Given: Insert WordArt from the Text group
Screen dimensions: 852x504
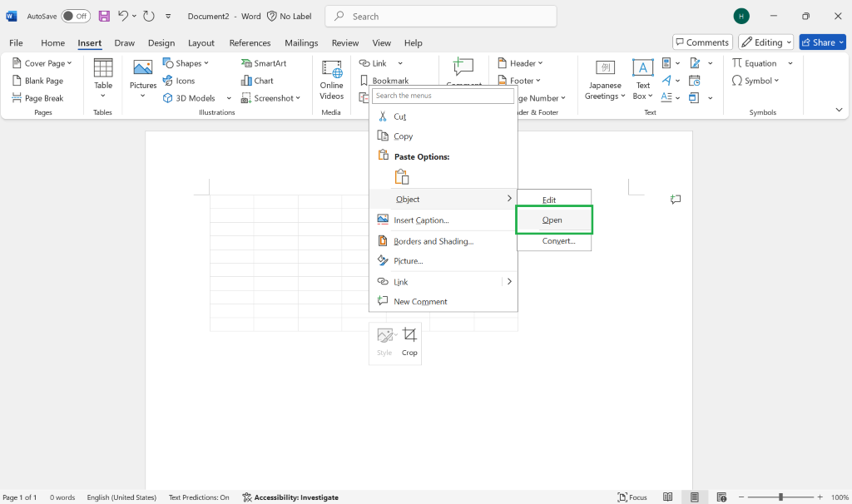Looking at the screenshot, I should [666, 81].
